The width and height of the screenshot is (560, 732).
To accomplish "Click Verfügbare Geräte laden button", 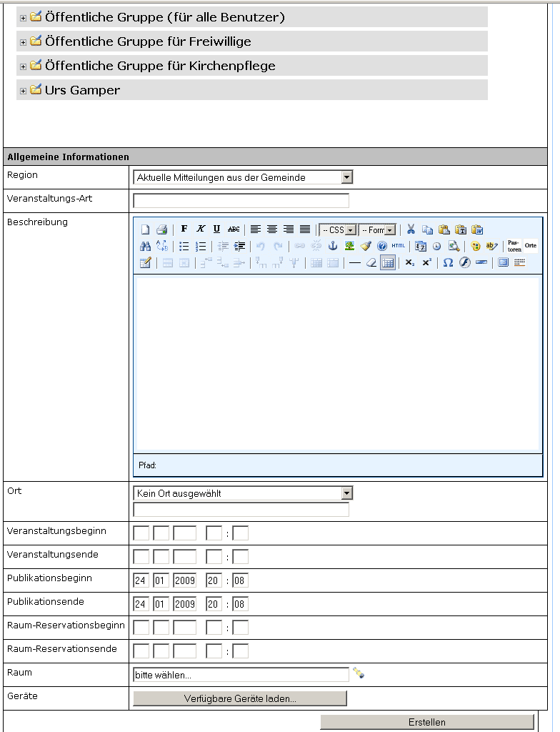I will tap(239, 698).
